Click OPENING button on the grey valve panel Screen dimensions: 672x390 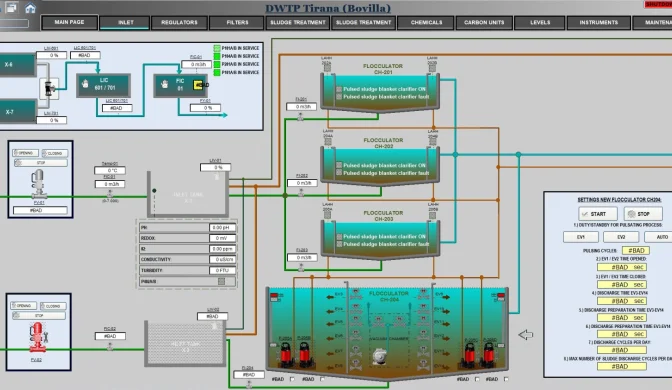coord(26,153)
